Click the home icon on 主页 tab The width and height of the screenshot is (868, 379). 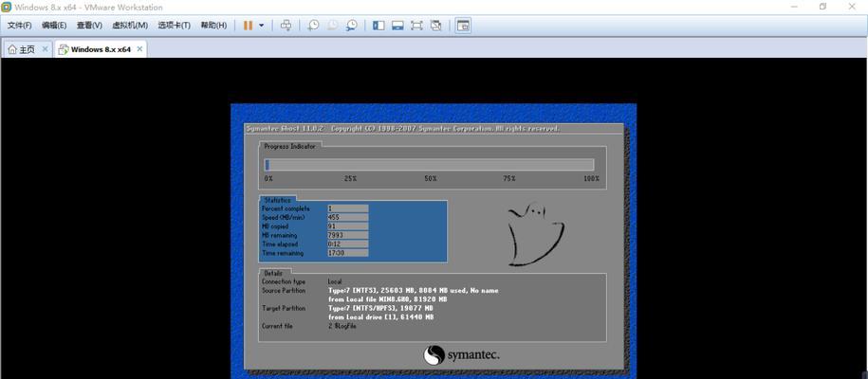(x=12, y=49)
